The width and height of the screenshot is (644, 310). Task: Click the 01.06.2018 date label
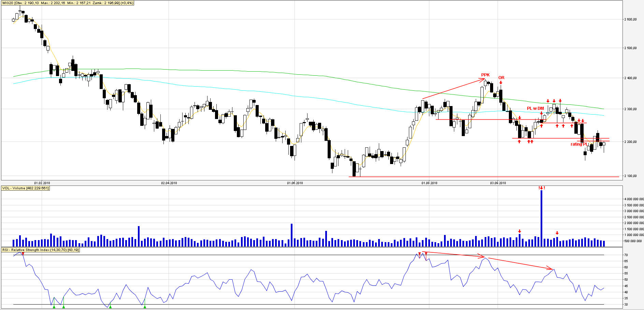click(x=295, y=183)
